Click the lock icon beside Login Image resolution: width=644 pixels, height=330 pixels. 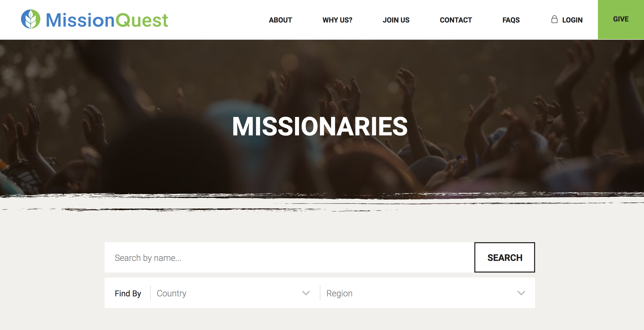[554, 19]
